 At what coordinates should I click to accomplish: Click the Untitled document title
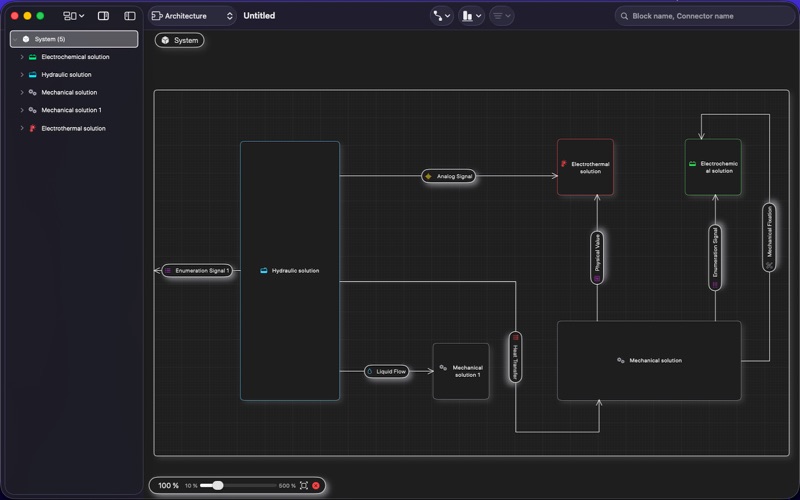259,16
